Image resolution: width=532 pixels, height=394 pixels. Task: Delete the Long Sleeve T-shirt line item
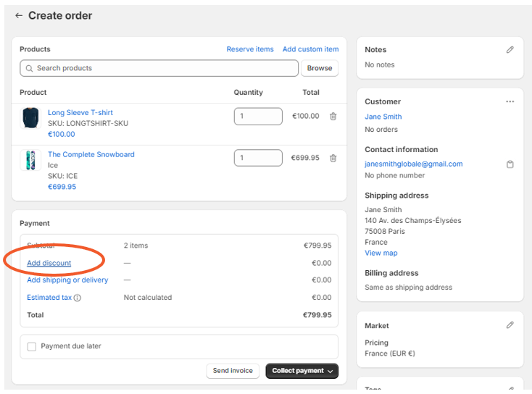click(x=333, y=116)
